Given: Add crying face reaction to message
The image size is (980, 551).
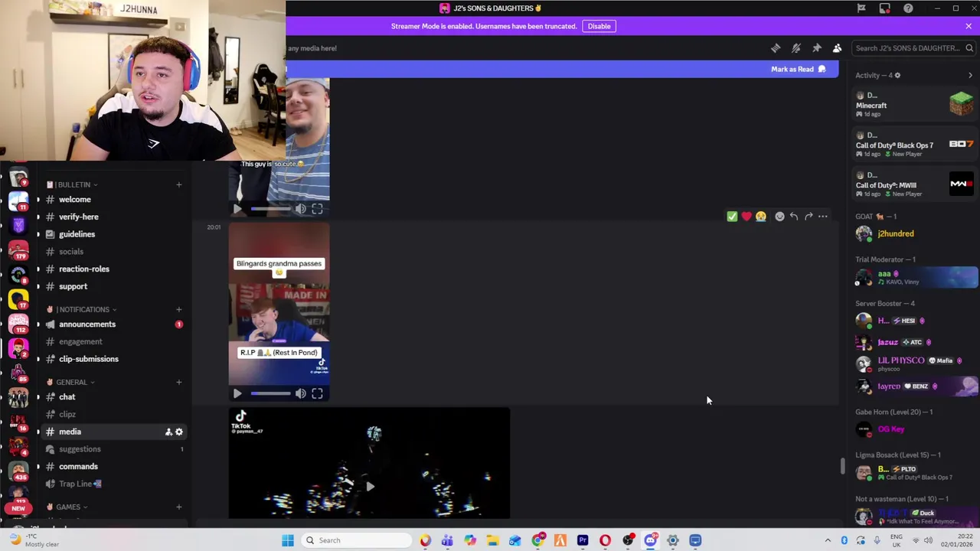Looking at the screenshot, I should pyautogui.click(x=761, y=217).
